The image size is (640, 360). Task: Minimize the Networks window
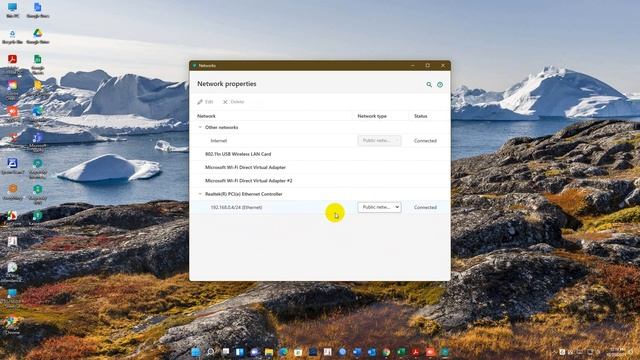pyautogui.click(x=413, y=65)
